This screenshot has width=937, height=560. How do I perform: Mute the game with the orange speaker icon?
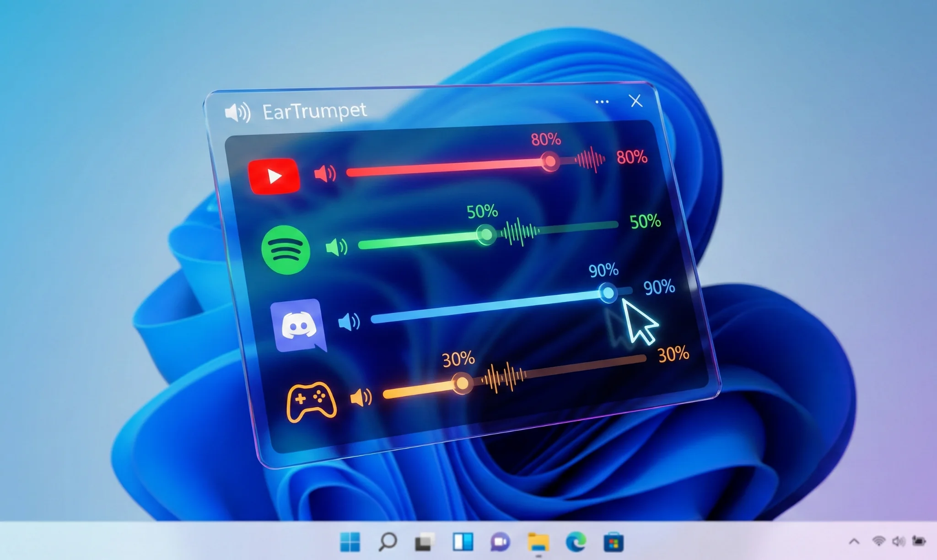(x=361, y=398)
